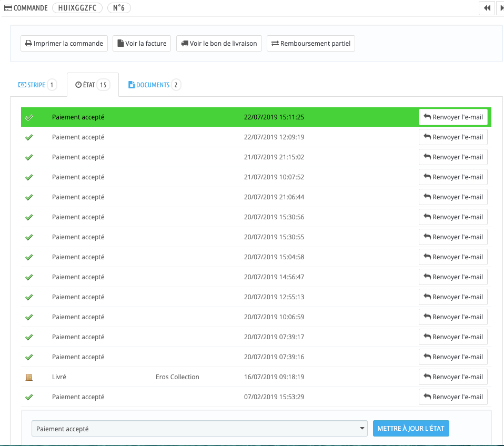Resend e-mail for 20/07/2019 15:04:58 entry

point(453,257)
